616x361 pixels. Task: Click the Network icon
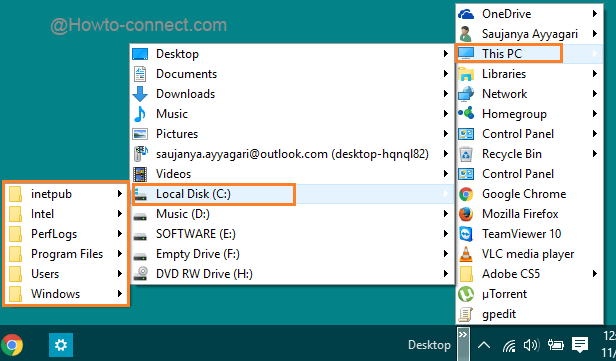pos(466,94)
